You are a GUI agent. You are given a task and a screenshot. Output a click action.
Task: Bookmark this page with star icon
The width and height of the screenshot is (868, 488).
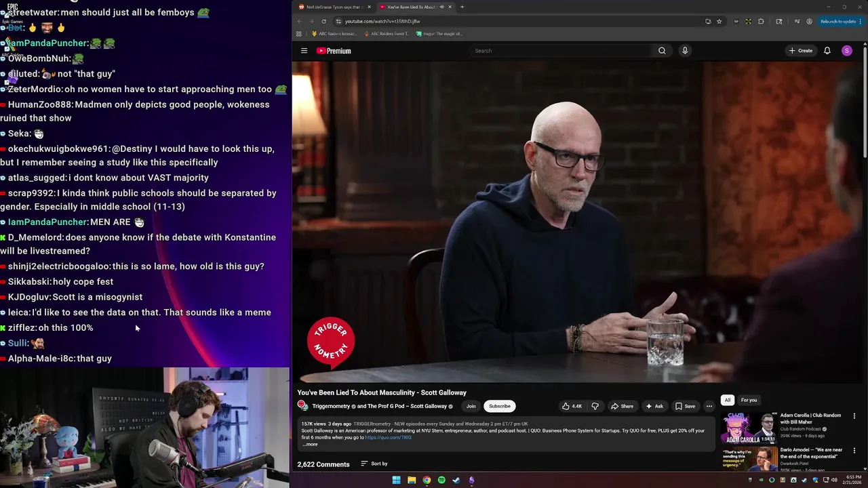(x=719, y=21)
